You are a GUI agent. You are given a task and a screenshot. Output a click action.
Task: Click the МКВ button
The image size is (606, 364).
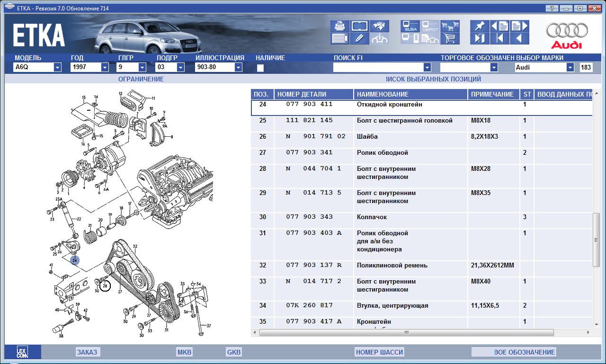point(185,352)
